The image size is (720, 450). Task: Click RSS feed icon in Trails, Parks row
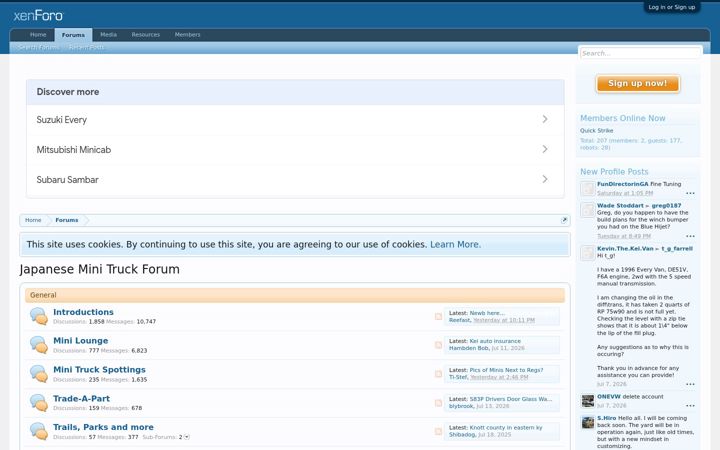pos(438,431)
